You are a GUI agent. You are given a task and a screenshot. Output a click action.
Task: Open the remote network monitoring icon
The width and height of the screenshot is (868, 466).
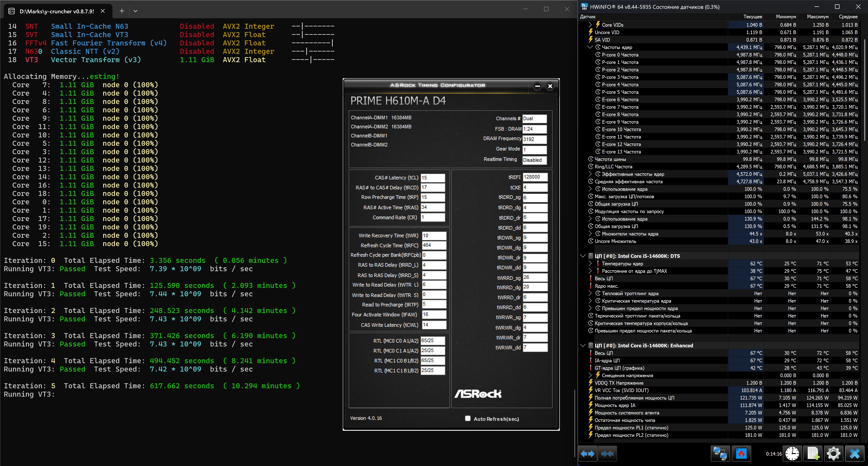pos(720,454)
